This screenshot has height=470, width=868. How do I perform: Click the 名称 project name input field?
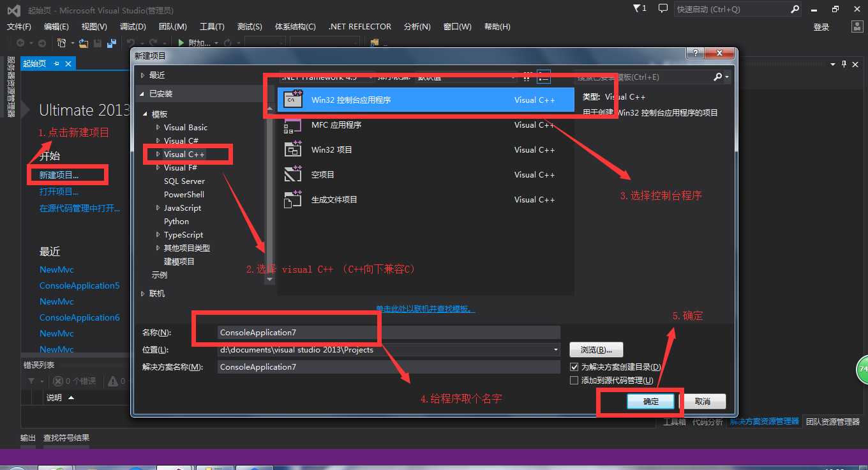coord(389,332)
